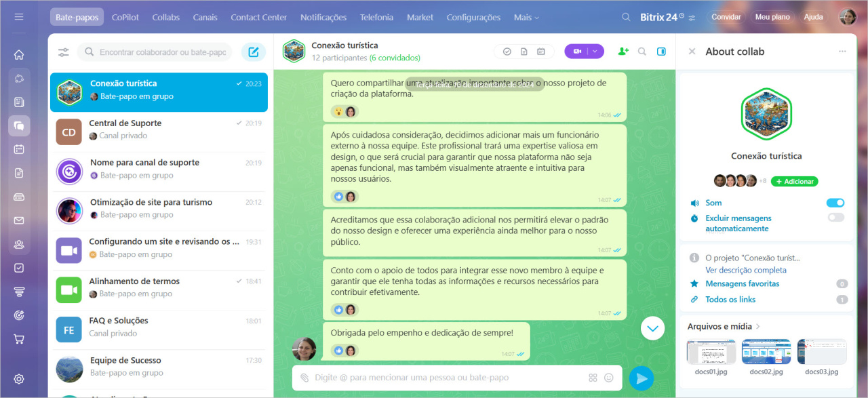Open the emoji picker in message box
Image resolution: width=868 pixels, height=398 pixels.
(609, 378)
